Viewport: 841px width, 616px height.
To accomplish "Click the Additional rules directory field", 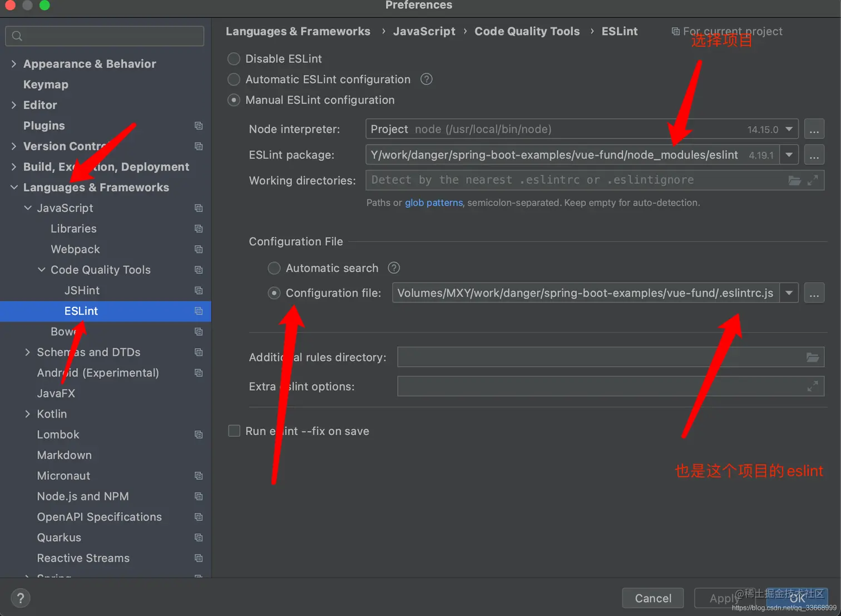I will pyautogui.click(x=611, y=357).
